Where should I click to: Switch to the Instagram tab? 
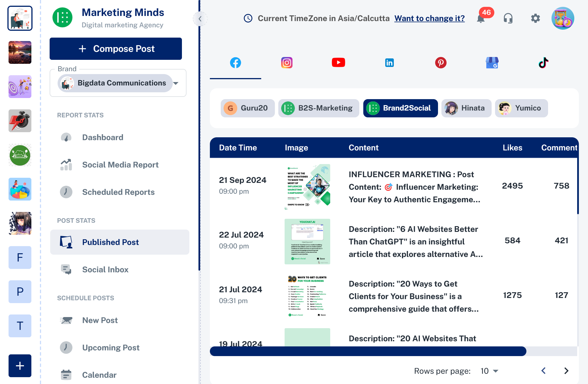(287, 63)
